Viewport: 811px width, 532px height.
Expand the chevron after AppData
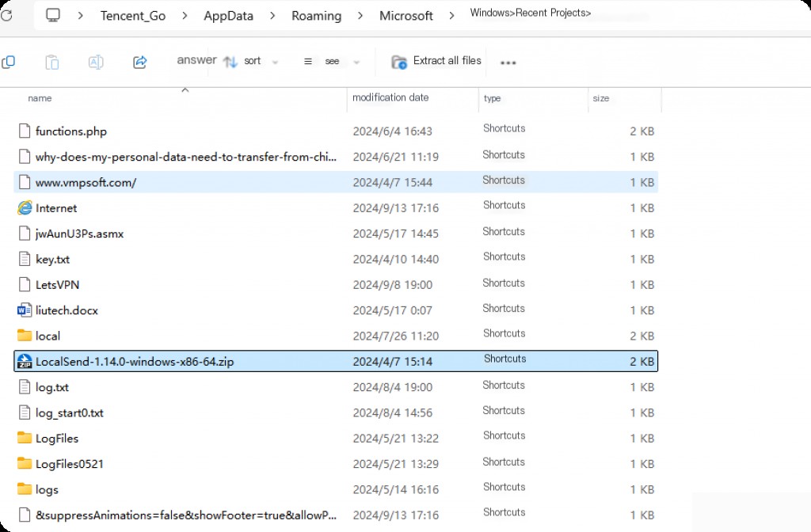(272, 16)
